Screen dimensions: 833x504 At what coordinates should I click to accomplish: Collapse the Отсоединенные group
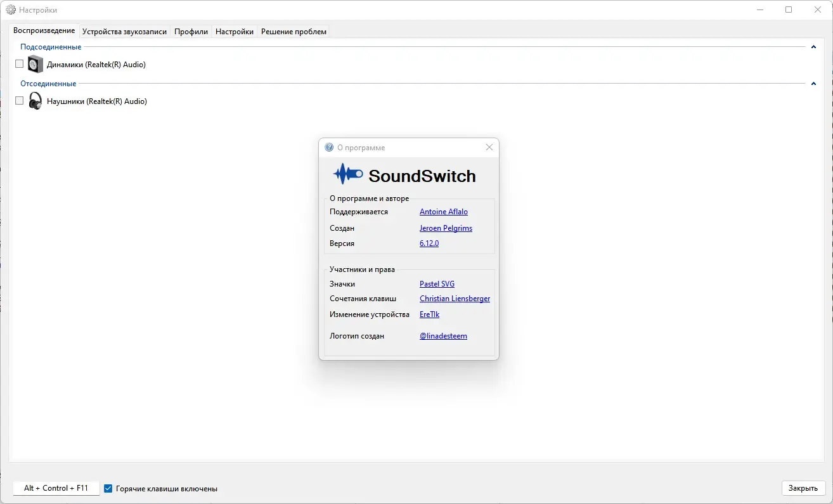[x=813, y=84]
